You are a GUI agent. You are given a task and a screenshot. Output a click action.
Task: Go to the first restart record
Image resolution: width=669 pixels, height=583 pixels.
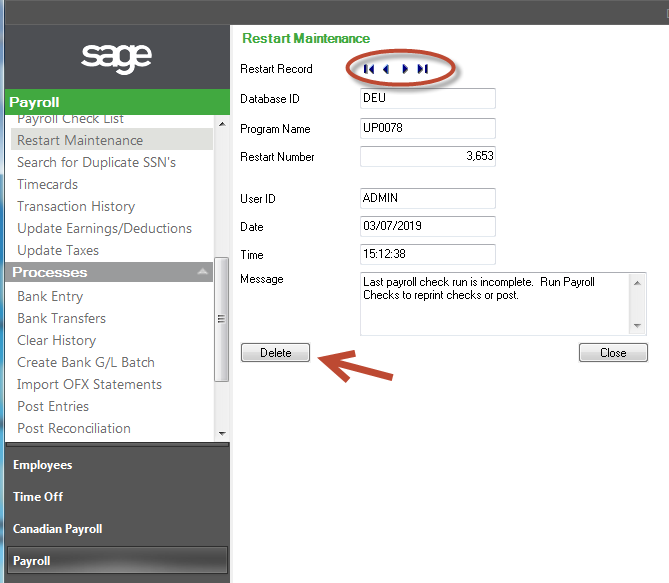coord(369,69)
